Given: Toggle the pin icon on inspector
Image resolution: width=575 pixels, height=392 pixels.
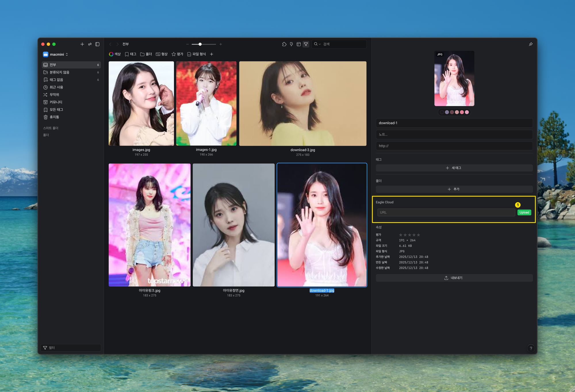Looking at the screenshot, I should tap(530, 44).
